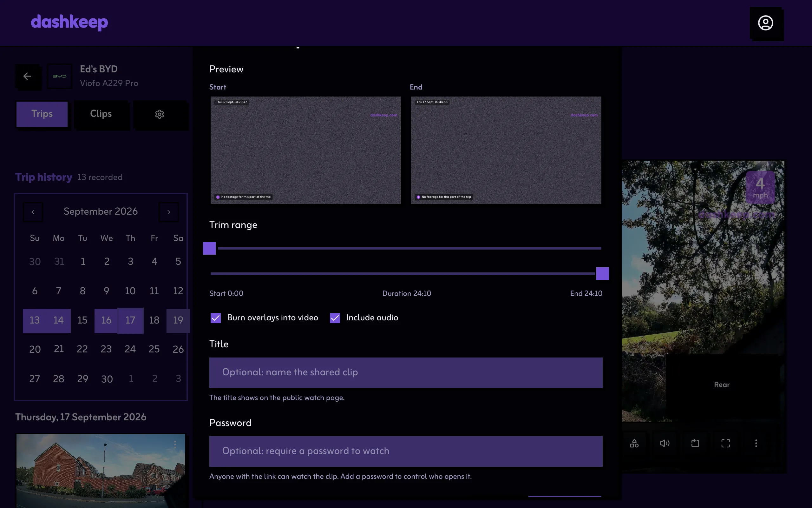
Task: Click the End preview thumbnail
Action: (x=506, y=150)
